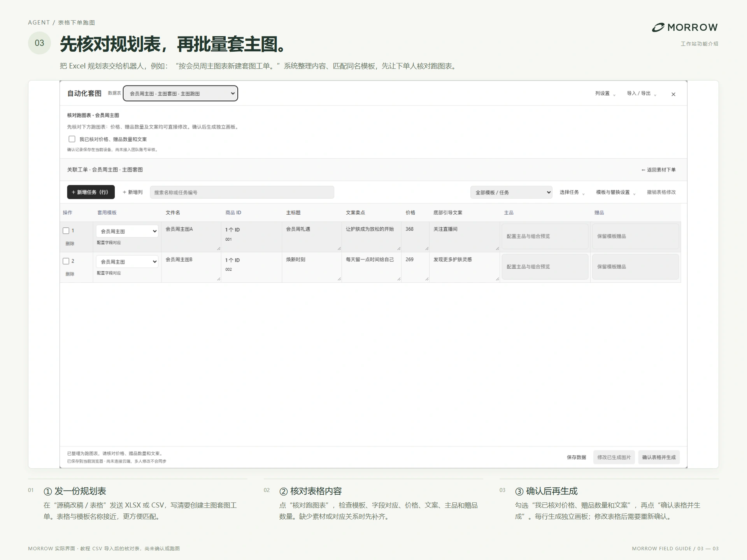The image size is (747, 560).
Task: Click the 文案卖点 column header
Action: tap(355, 213)
